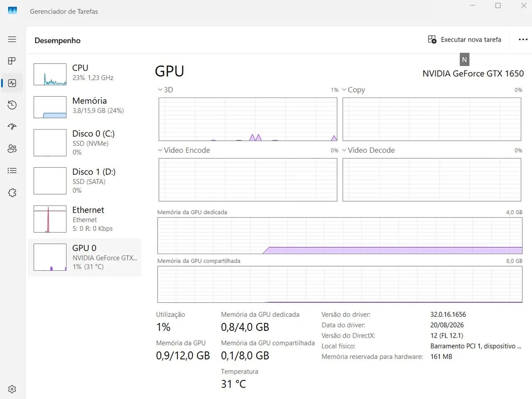Open the hamburger navigation menu
Viewport: 532px width, 399px height.
(12, 39)
